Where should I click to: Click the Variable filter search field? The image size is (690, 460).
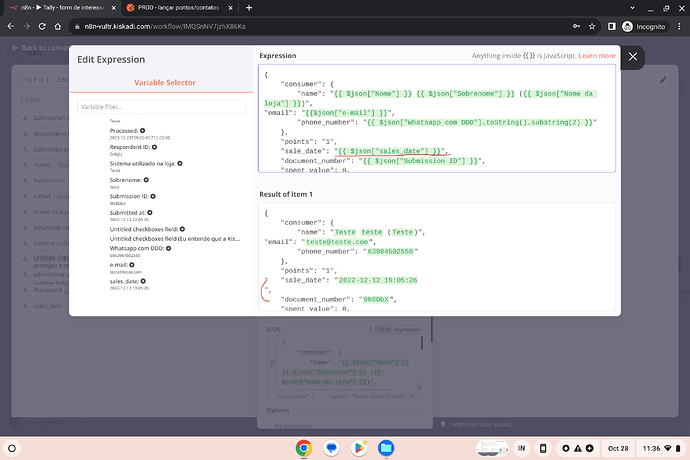click(x=161, y=106)
